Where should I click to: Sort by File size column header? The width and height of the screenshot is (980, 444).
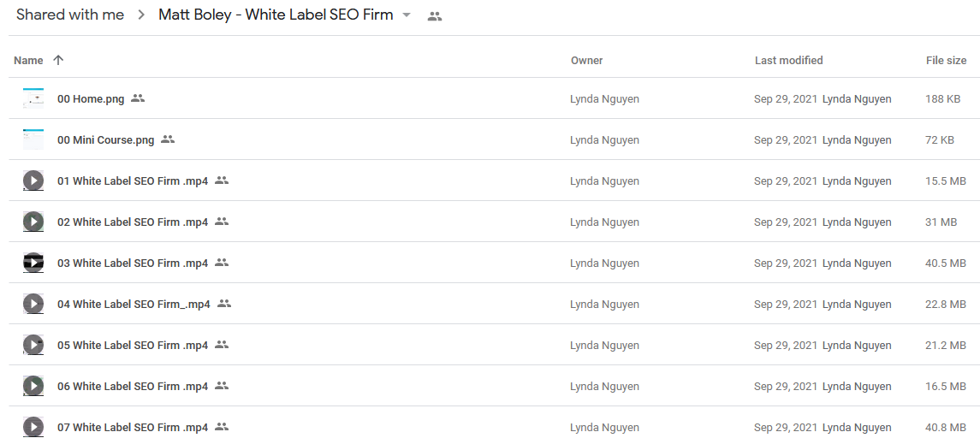coord(947,61)
